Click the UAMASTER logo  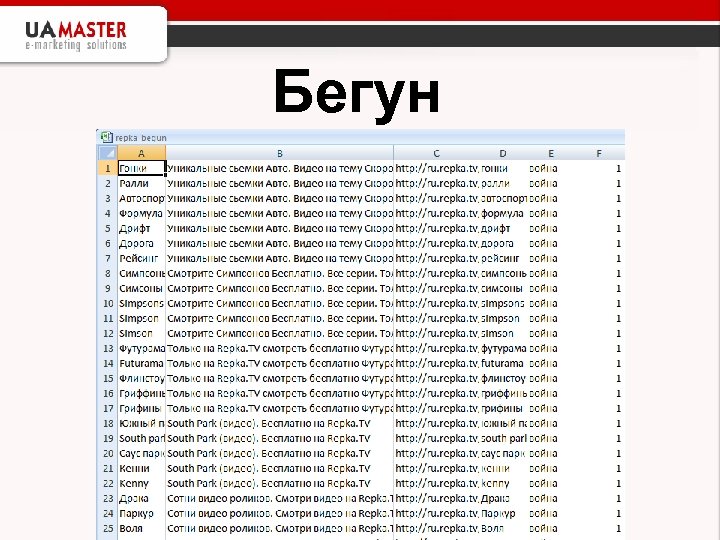tap(76, 35)
